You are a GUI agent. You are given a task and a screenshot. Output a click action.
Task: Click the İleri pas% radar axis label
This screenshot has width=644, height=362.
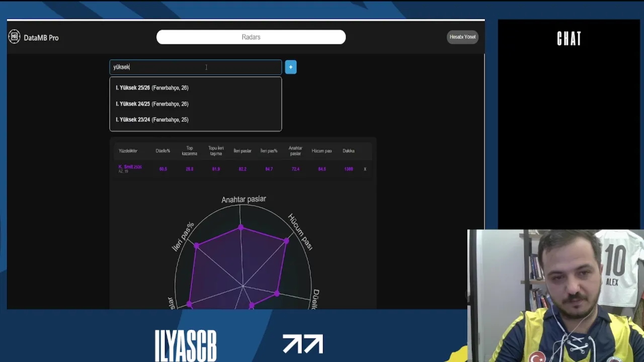(183, 236)
